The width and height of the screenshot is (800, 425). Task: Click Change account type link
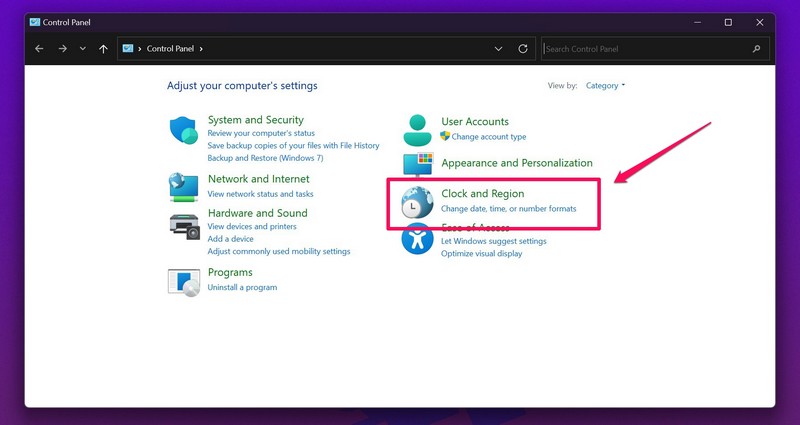[x=488, y=137]
